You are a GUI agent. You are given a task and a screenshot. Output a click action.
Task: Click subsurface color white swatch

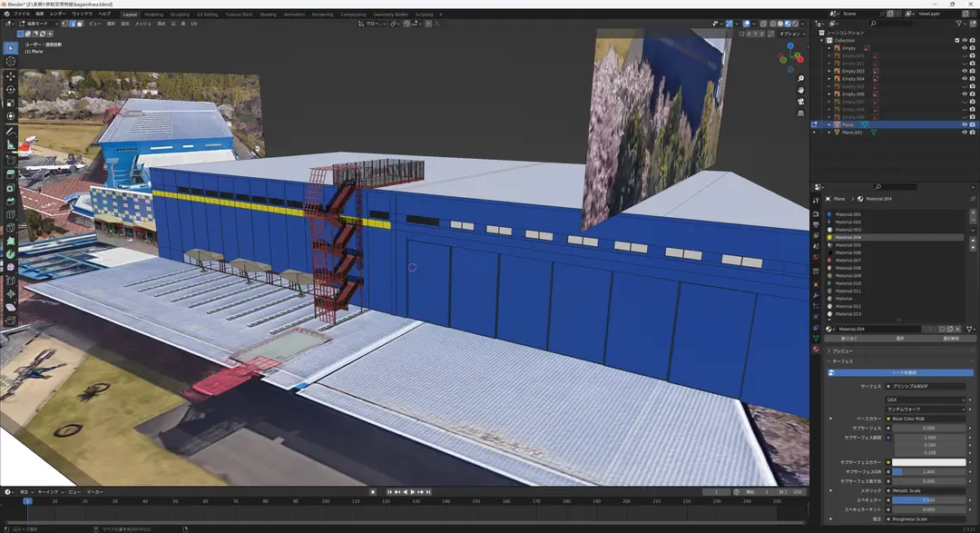pyautogui.click(x=929, y=462)
